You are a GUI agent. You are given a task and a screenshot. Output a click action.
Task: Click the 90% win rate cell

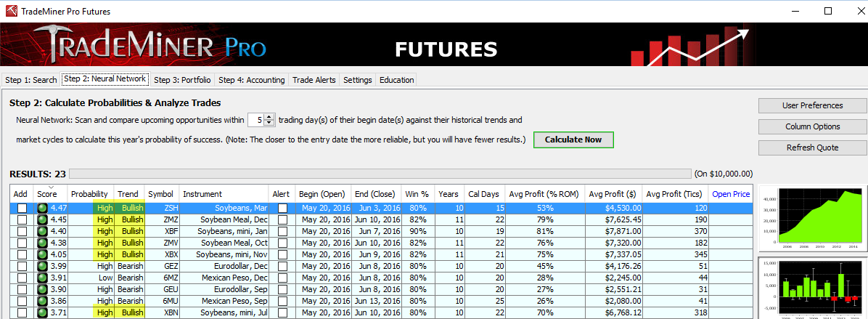(417, 230)
